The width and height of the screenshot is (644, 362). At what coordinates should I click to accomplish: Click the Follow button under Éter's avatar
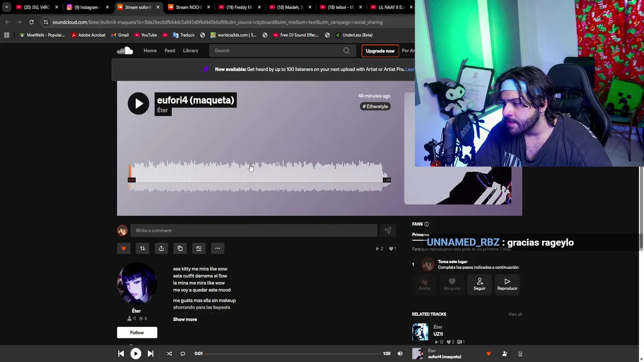(x=137, y=332)
